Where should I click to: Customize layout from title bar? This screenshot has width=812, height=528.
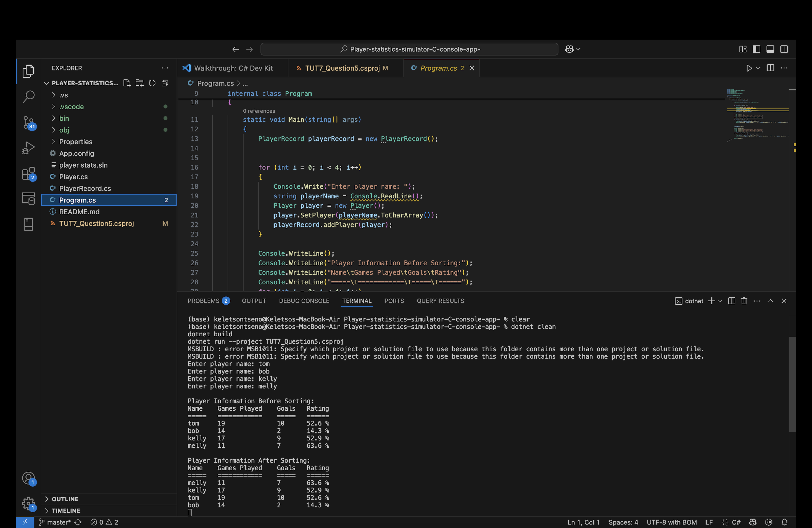point(743,49)
